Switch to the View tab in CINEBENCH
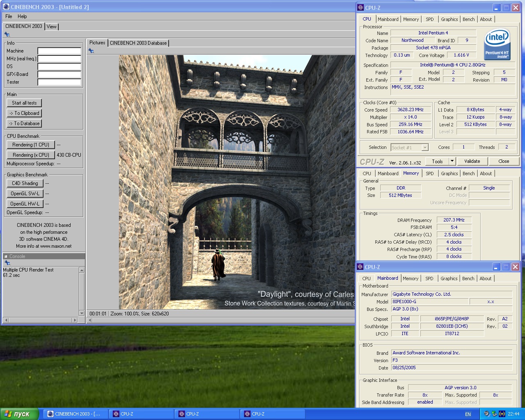525x420 pixels. [x=52, y=27]
